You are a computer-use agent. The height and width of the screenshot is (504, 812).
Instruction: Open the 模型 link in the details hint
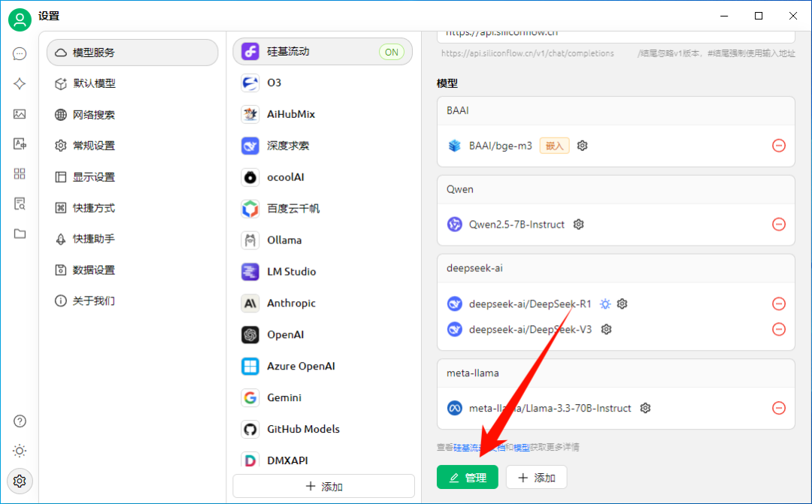pos(521,448)
